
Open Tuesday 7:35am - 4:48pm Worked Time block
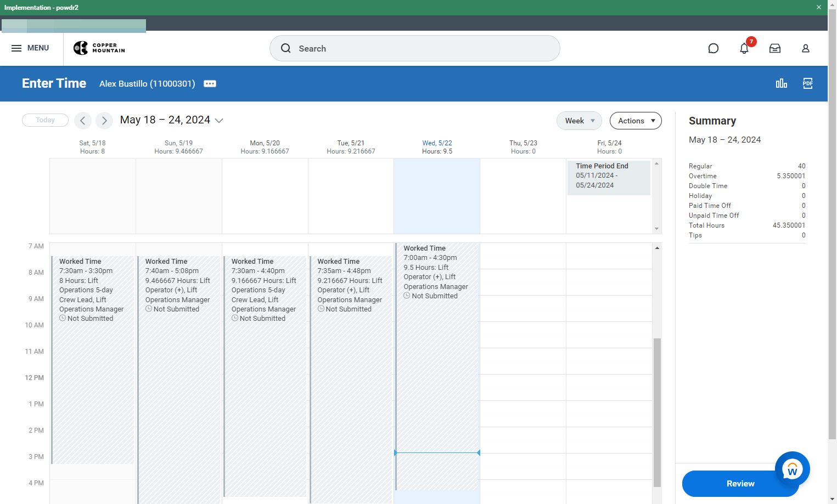pos(351,380)
